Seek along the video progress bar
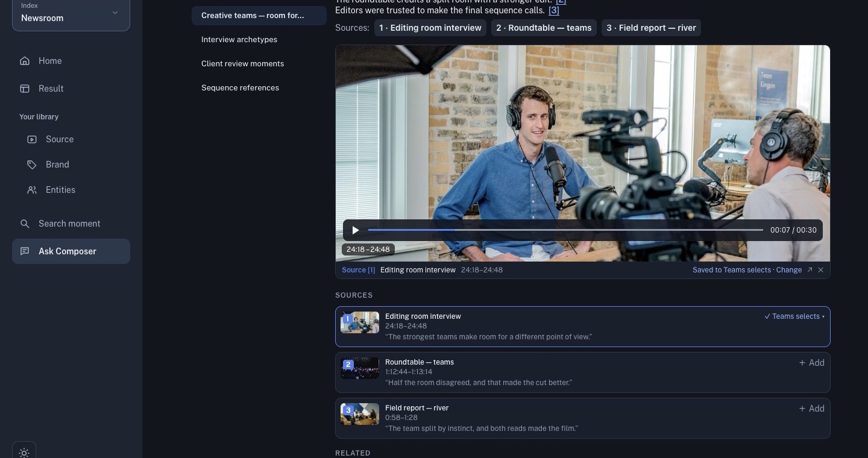The height and width of the screenshot is (458, 868). (x=565, y=230)
